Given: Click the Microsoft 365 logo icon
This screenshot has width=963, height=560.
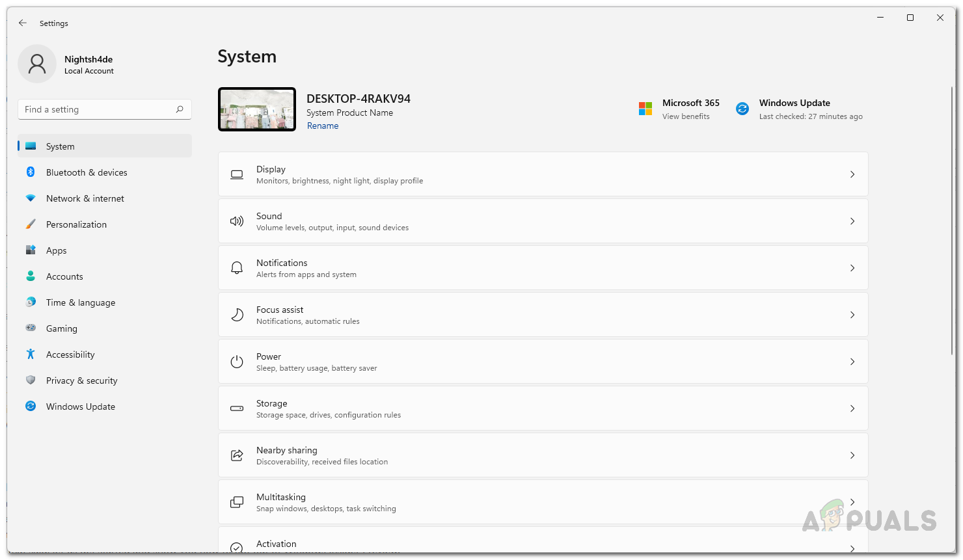Looking at the screenshot, I should [x=645, y=109].
